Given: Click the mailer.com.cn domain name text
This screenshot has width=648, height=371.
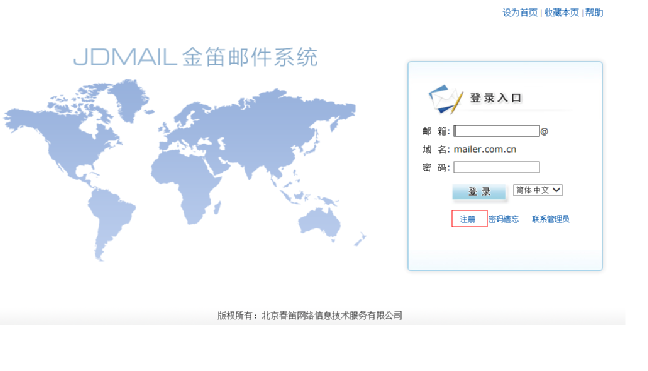Looking at the screenshot, I should pos(485,149).
